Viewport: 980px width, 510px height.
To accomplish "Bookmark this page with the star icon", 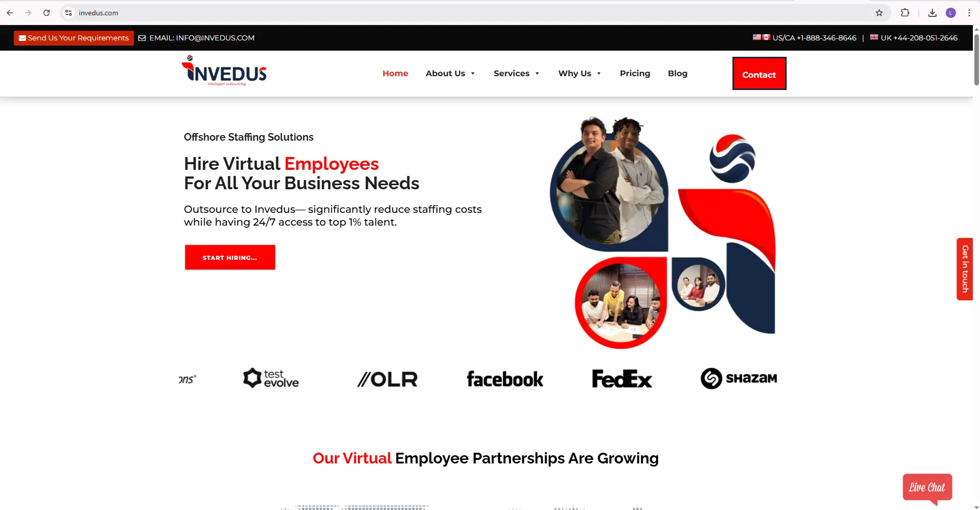I will pyautogui.click(x=879, y=13).
